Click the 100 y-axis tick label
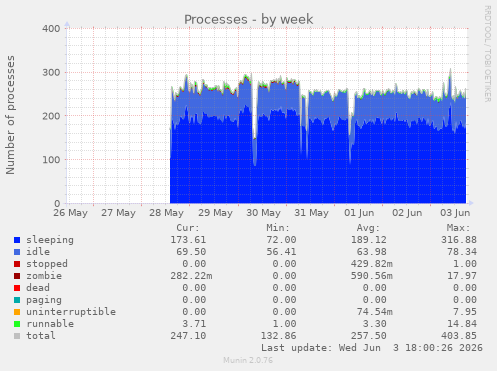This screenshot has height=371, width=497. pos(51,160)
